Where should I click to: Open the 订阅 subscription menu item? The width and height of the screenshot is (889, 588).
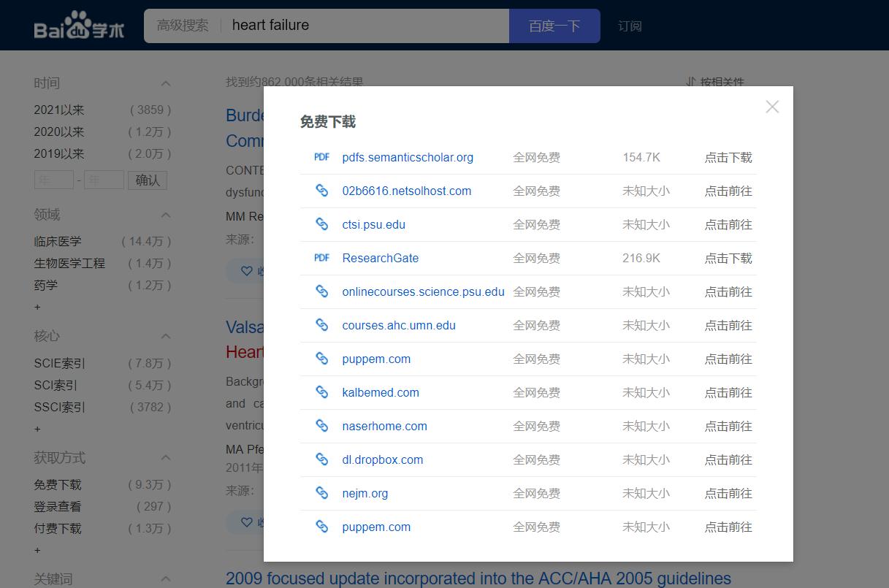[x=630, y=26]
